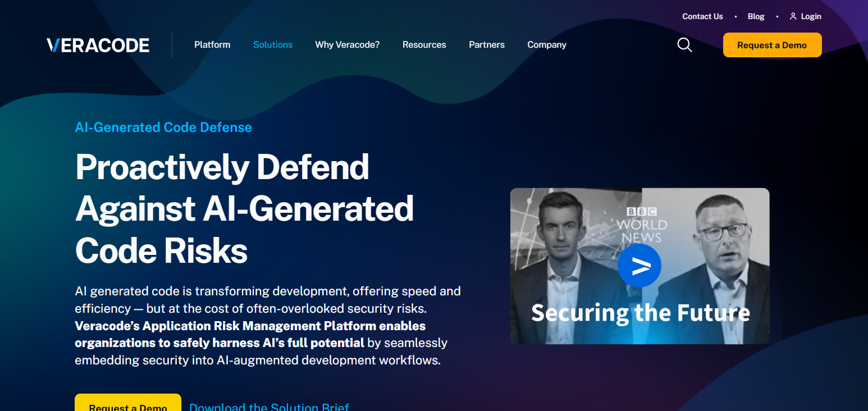Open the Partners menu

(487, 45)
